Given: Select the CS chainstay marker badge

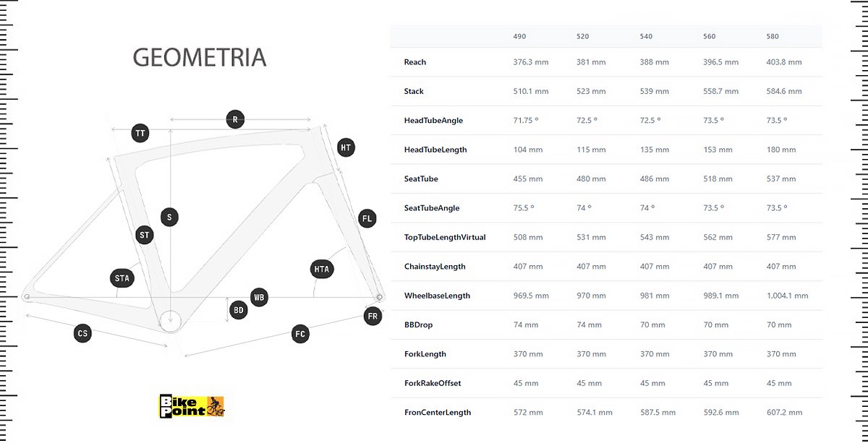Looking at the screenshot, I should (x=82, y=333).
